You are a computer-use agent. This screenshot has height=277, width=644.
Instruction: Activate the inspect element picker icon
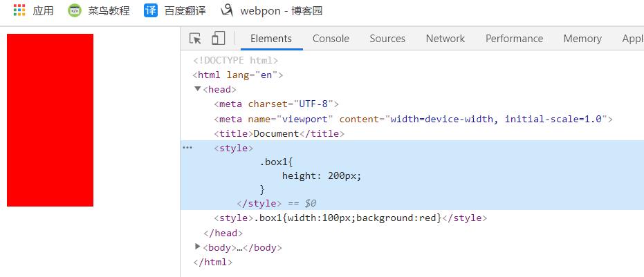[196, 39]
